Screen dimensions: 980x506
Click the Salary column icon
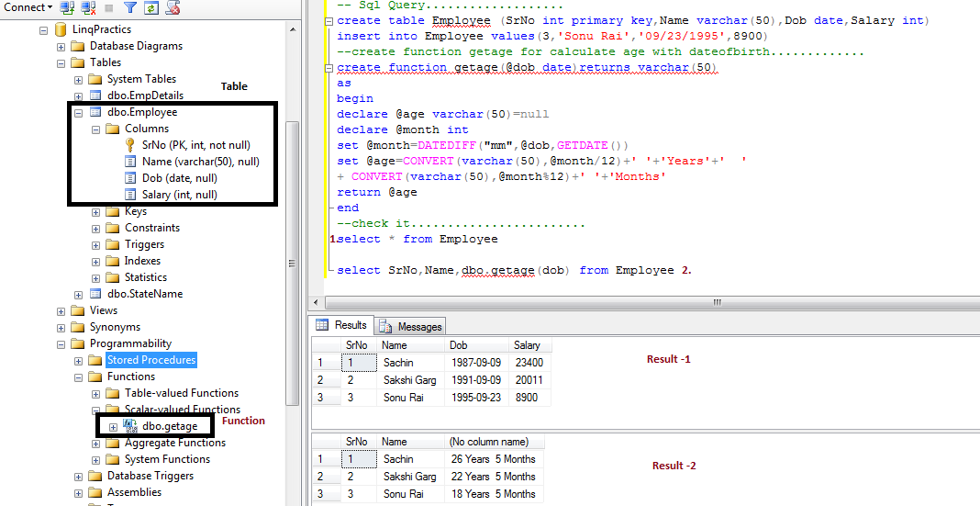[x=130, y=195]
